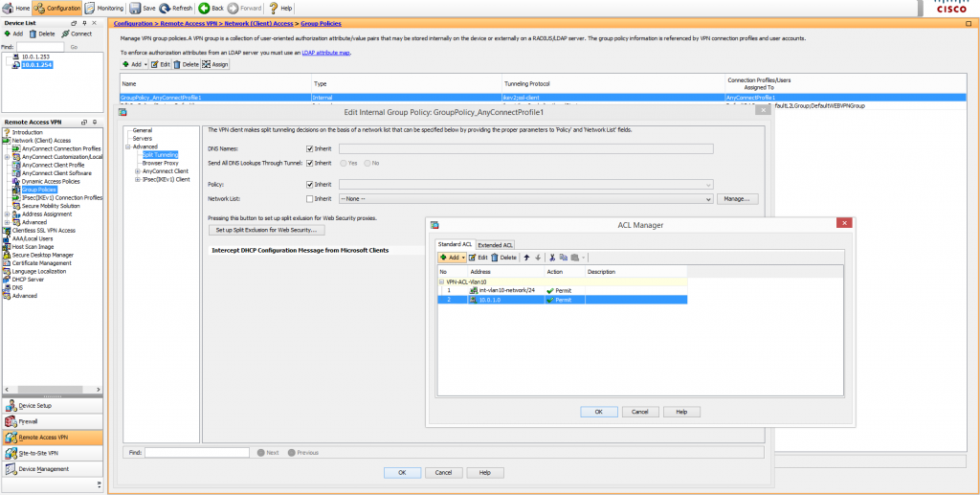Open General in the group policy tree
Screen dimensions: 980x495
click(142, 130)
